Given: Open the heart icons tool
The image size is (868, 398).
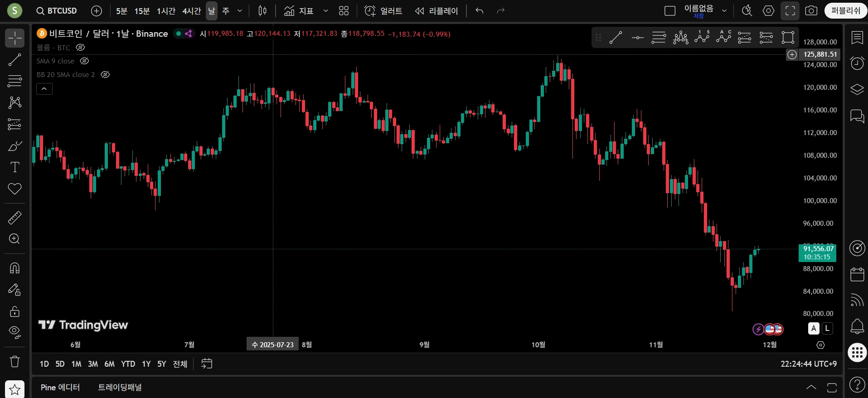Looking at the screenshot, I should coord(15,189).
